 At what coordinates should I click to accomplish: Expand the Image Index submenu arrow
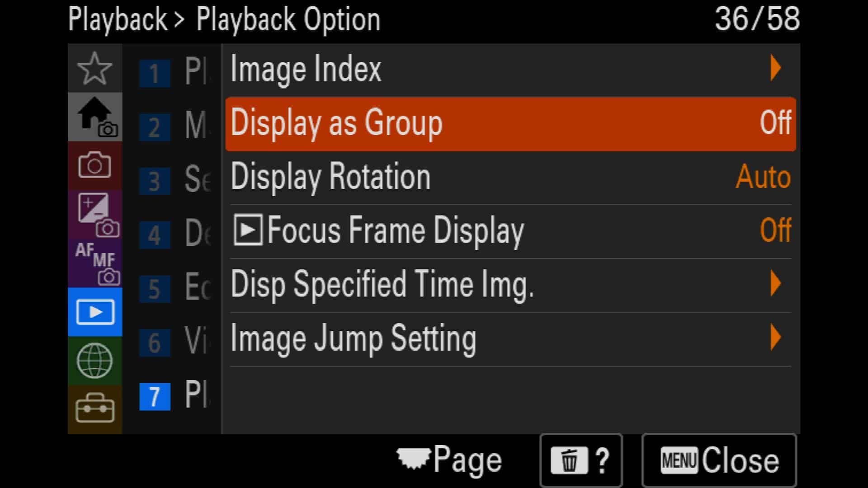(x=776, y=68)
